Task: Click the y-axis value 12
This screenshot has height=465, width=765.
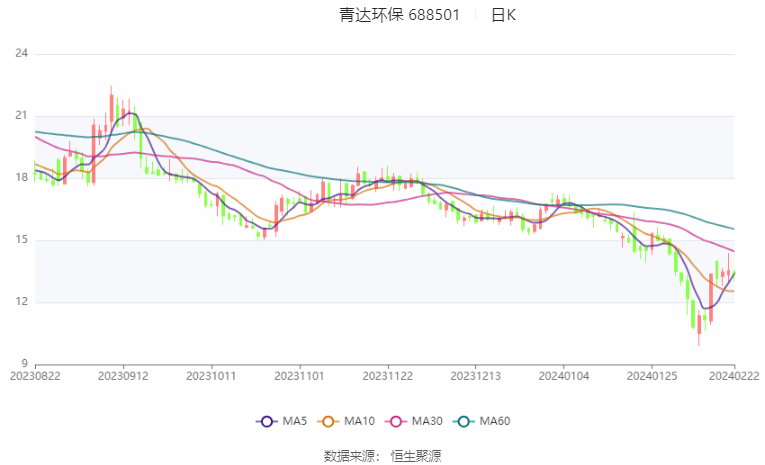Action: pyautogui.click(x=21, y=302)
